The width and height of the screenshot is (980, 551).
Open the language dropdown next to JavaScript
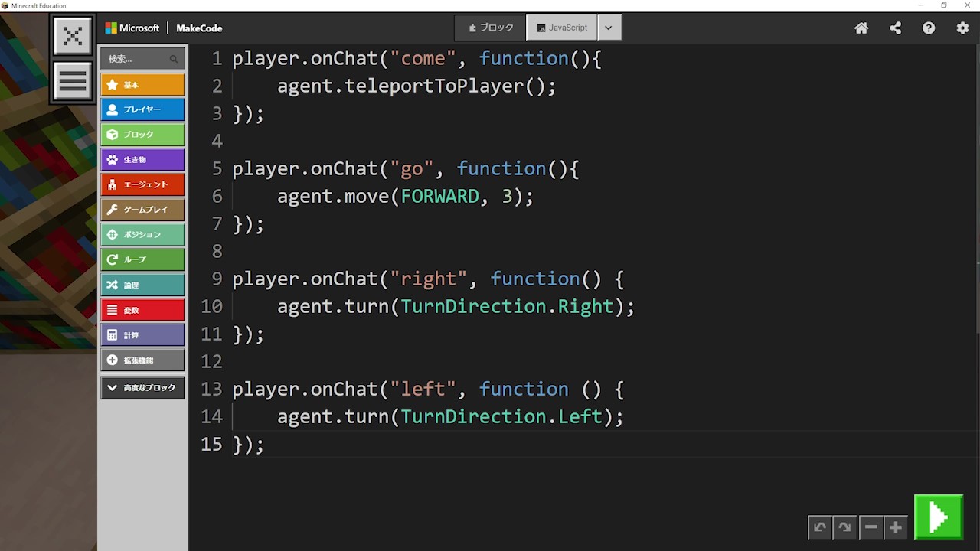click(x=609, y=28)
